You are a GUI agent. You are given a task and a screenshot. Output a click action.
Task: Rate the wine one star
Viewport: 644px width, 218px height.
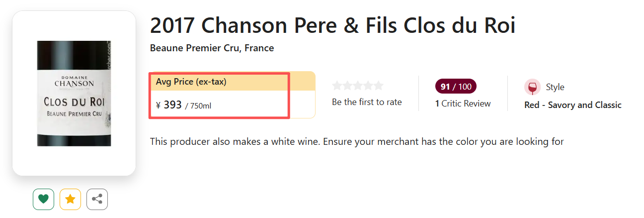tap(337, 86)
